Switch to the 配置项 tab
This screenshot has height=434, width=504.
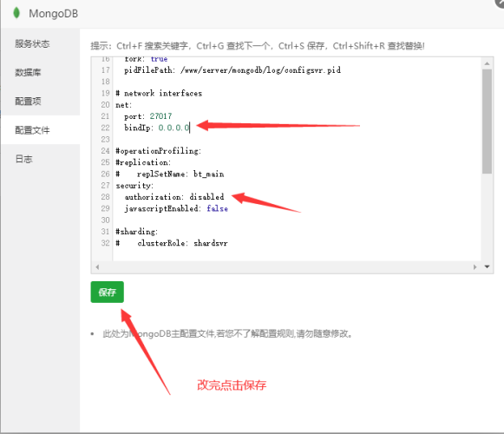click(40, 101)
